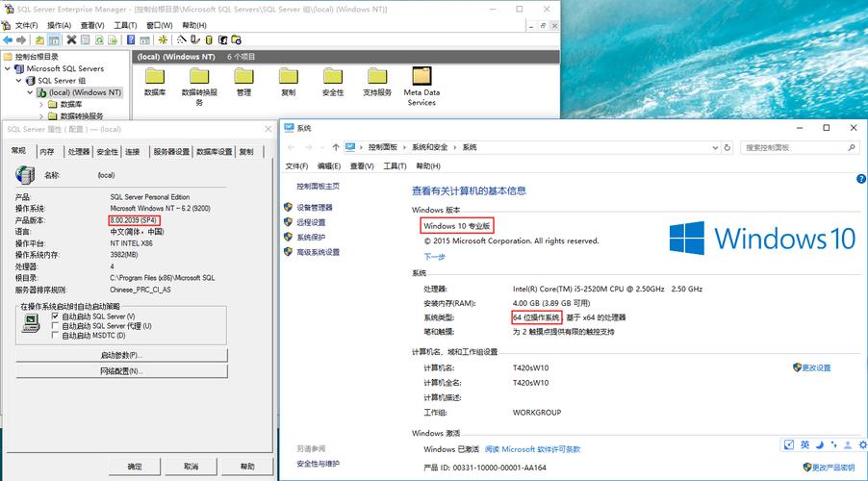The image size is (868, 481).
Task: Click the New login toolbar icon
Action: [222, 39]
